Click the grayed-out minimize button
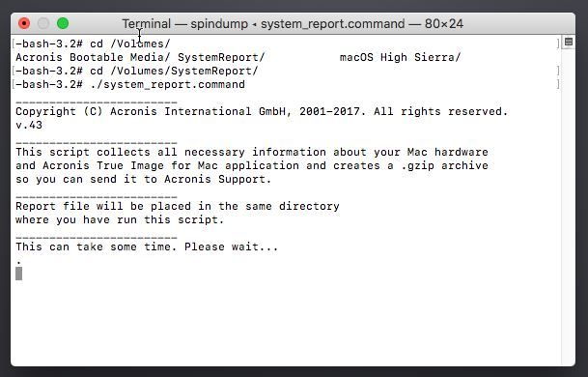This screenshot has height=377, width=588. (43, 23)
